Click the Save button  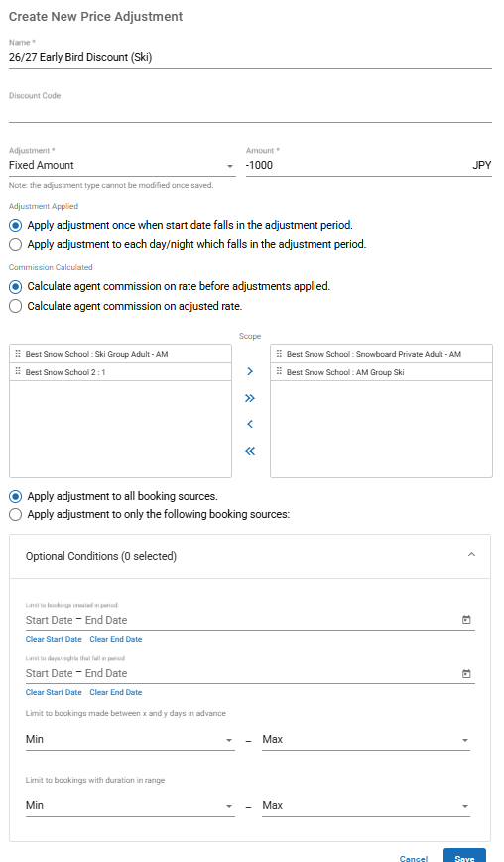pos(464,855)
